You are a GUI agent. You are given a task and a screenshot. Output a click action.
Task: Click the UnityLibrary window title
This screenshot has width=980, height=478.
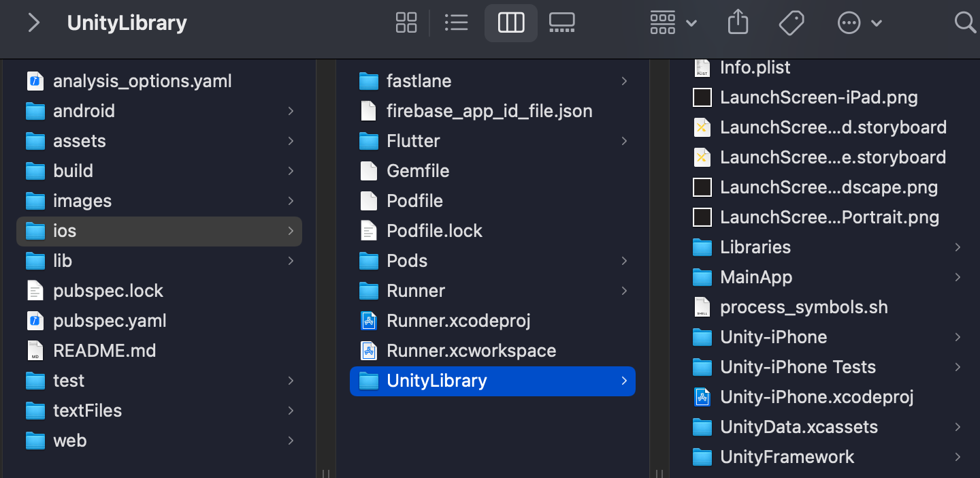127,23
